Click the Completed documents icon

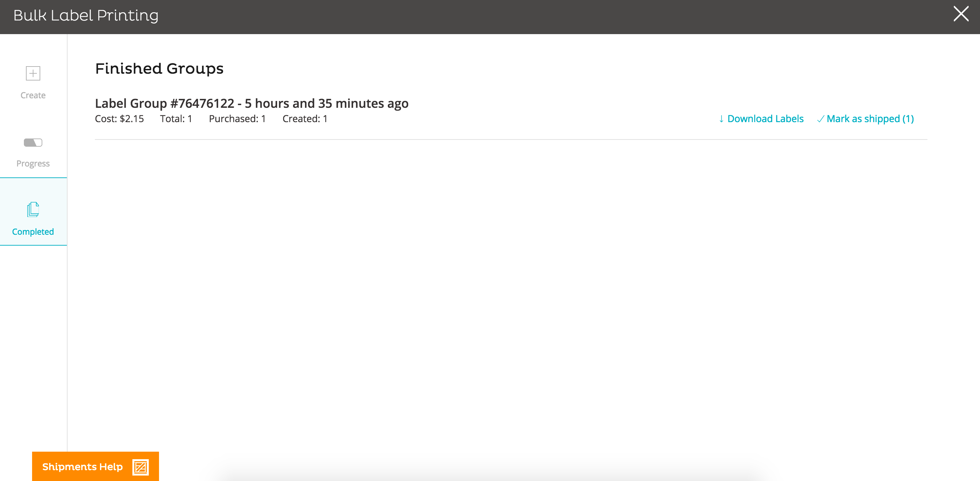pos(33,209)
